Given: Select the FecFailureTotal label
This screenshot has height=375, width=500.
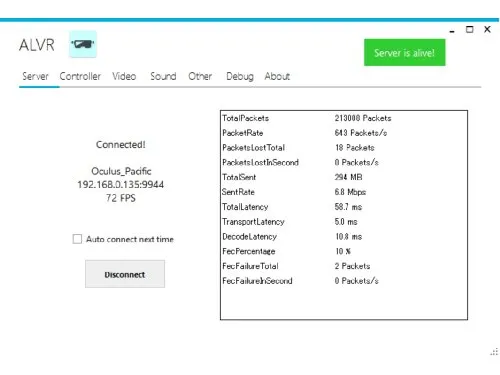Looking at the screenshot, I should 250,266.
